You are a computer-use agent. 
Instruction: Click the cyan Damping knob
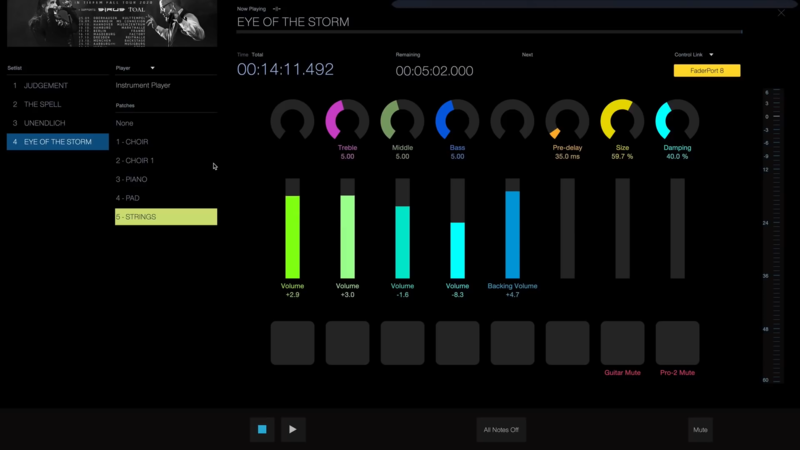coord(677,120)
